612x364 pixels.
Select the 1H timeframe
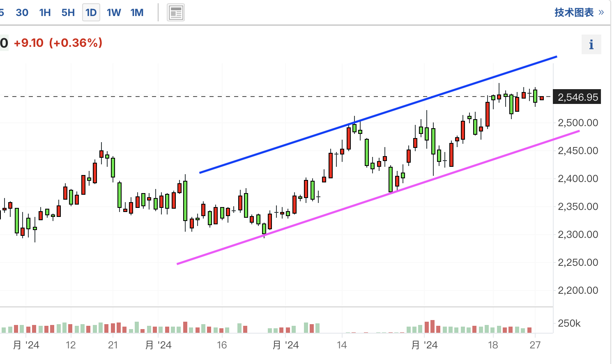[x=45, y=13]
